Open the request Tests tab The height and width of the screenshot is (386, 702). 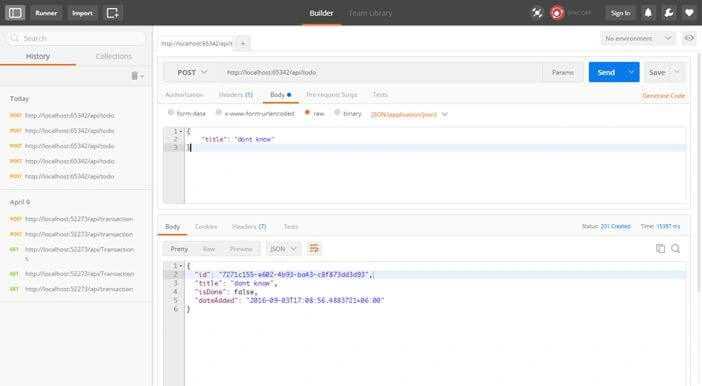click(380, 95)
